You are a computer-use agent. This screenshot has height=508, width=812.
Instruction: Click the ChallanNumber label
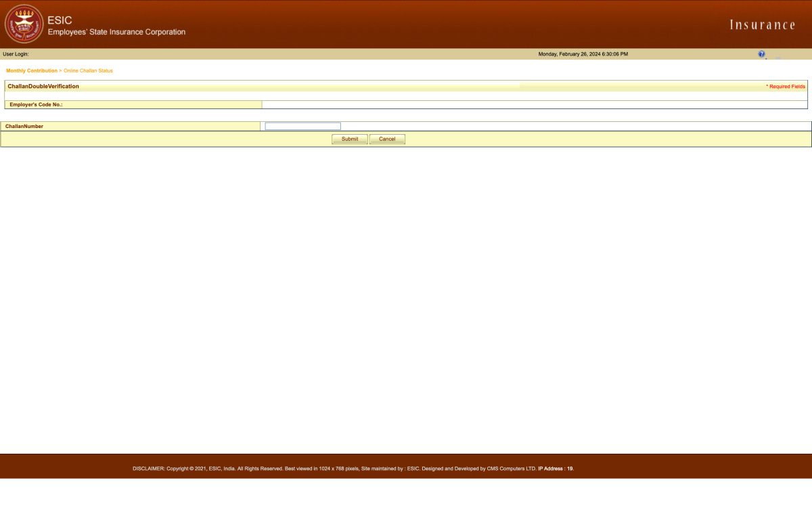pyautogui.click(x=24, y=127)
